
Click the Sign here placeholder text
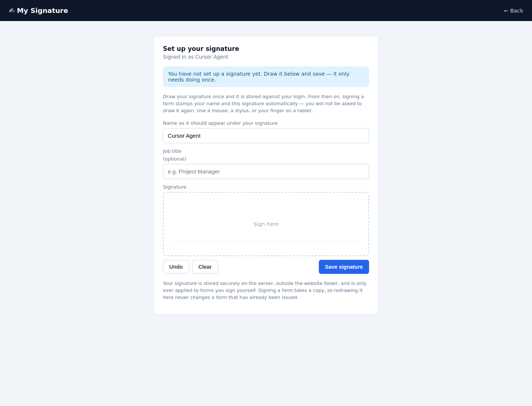(266, 224)
